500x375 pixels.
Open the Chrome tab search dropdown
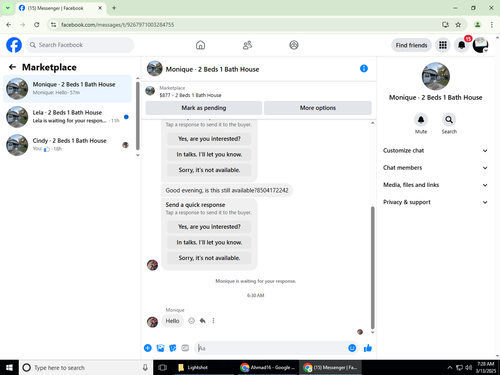click(7, 8)
